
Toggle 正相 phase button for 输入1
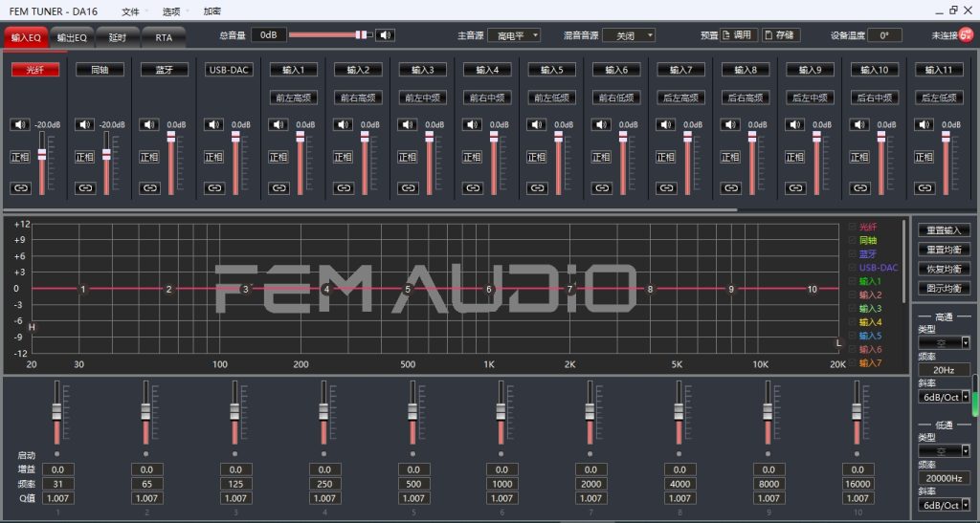pos(278,157)
